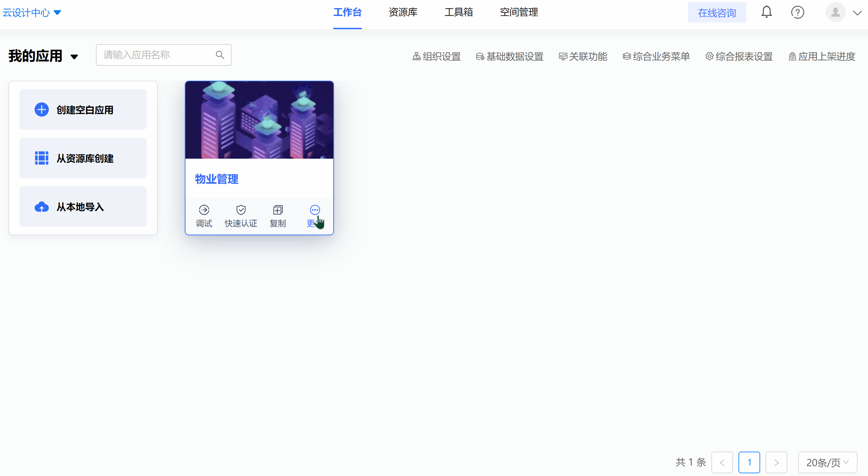Open the 综合报表设置 link
Image resolution: width=868 pixels, height=476 pixels.
pos(739,56)
